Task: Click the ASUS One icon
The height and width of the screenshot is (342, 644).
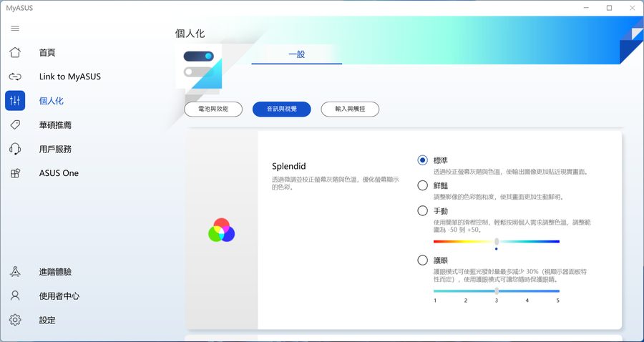Action: 15,173
